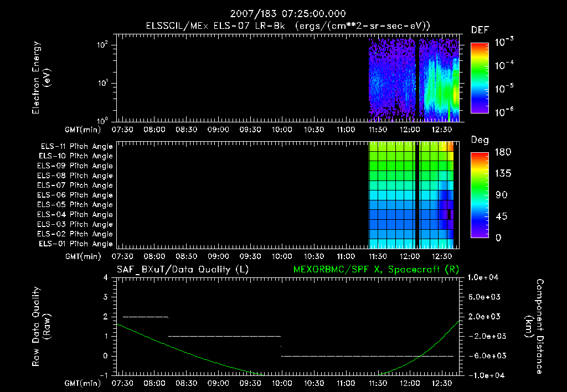The image size is (567, 392).
Task: Click the 1.0e+04 label on right axis
Action: coord(483,277)
